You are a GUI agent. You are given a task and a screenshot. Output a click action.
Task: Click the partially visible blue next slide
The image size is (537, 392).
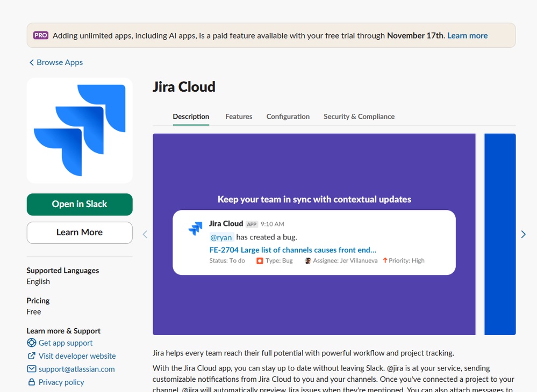click(x=500, y=234)
